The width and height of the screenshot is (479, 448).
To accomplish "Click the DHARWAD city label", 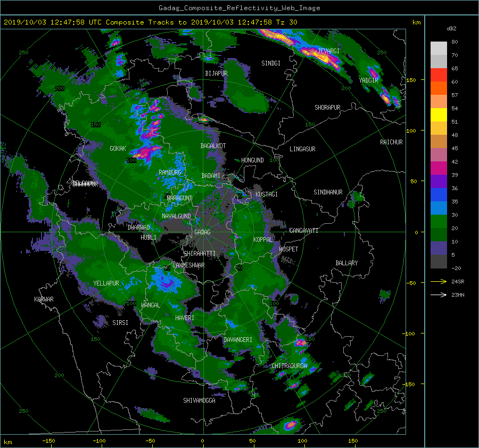I will (139, 227).
